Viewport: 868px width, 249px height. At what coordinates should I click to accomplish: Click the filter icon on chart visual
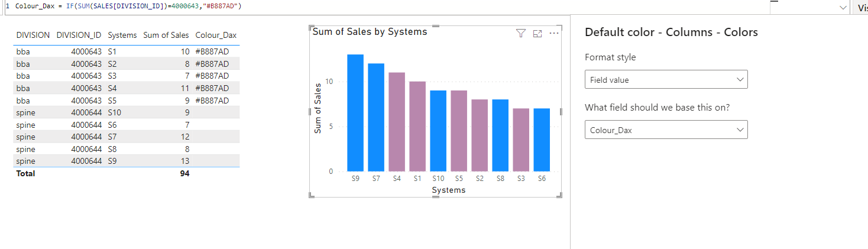(520, 34)
